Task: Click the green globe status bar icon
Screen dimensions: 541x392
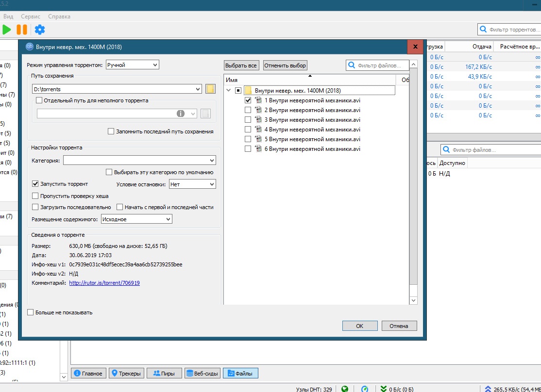Action: tap(345, 389)
